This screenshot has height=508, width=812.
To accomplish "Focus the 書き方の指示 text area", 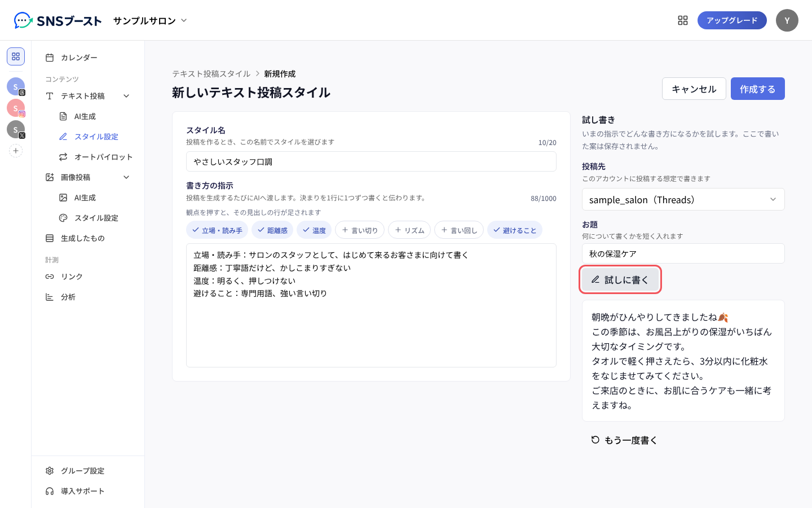I will point(371,305).
